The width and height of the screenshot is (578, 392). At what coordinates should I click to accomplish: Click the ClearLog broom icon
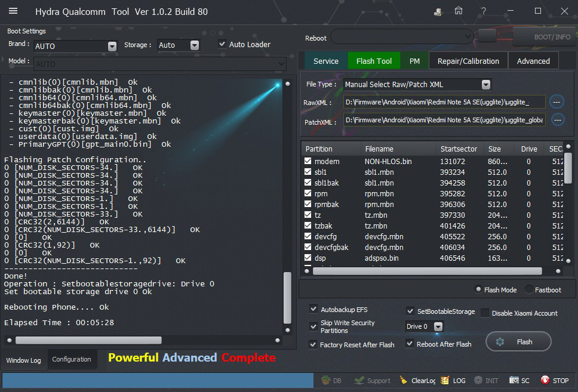coord(404,380)
